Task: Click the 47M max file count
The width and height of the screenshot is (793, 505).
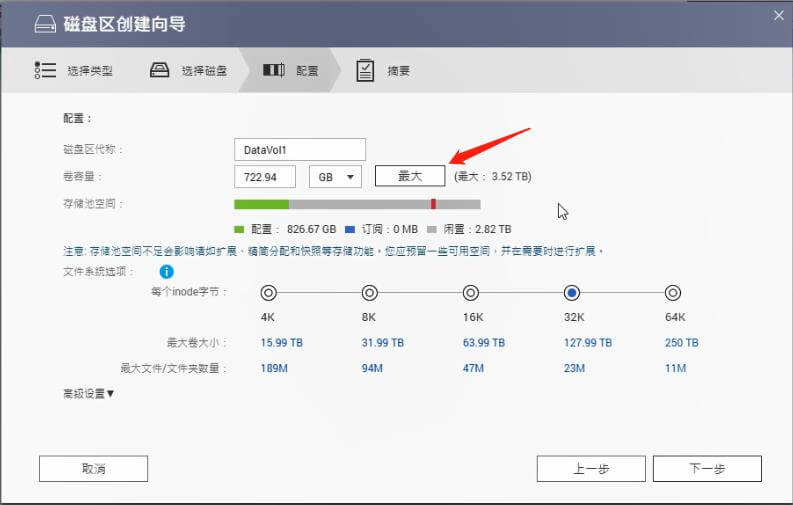Action: coord(473,368)
